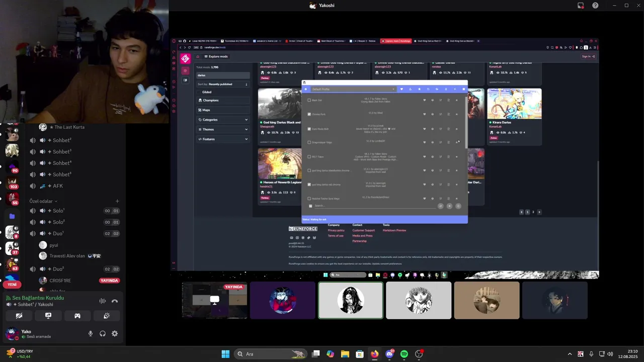Open the server folder icon

coord(12,216)
